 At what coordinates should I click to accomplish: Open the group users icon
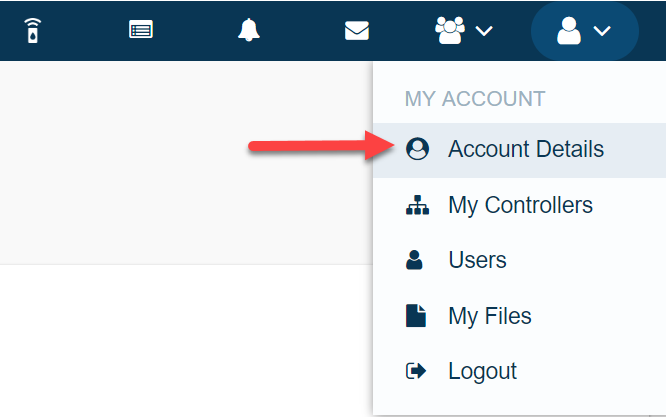click(x=450, y=30)
